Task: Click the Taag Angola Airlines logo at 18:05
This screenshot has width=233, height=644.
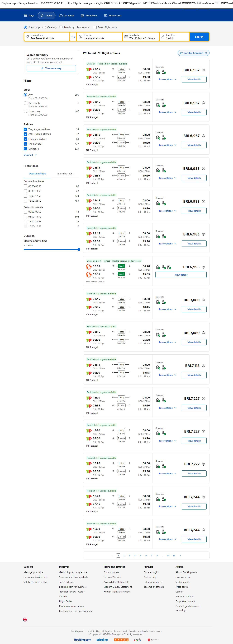Action: [89, 267]
